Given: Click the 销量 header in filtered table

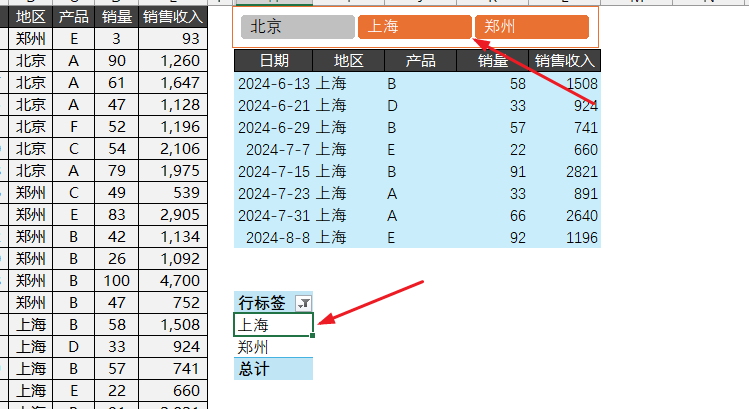Looking at the screenshot, I should point(492,61).
